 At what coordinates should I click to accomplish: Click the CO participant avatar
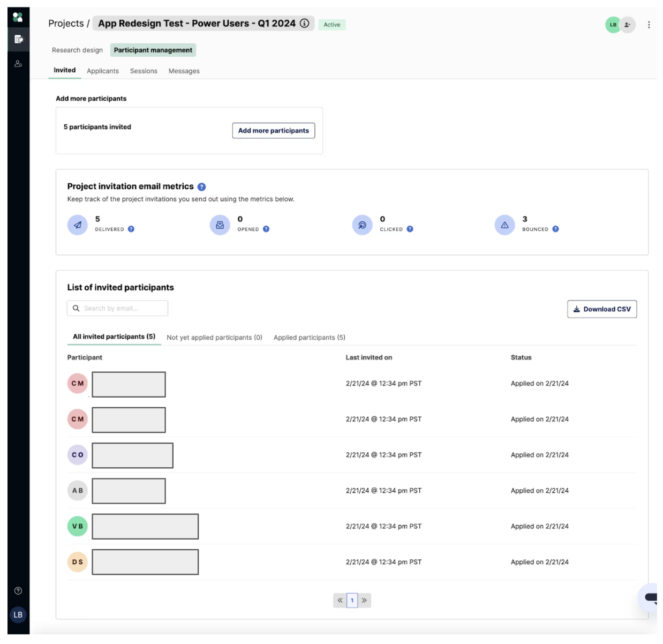[x=78, y=455]
